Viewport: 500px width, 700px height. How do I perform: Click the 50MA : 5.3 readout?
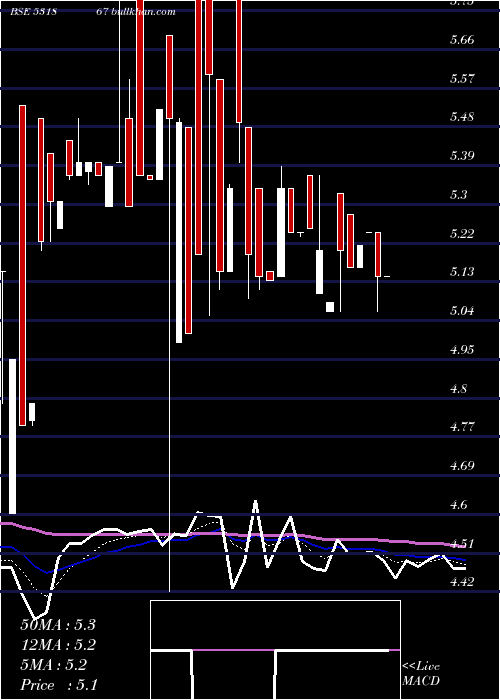click(x=58, y=625)
